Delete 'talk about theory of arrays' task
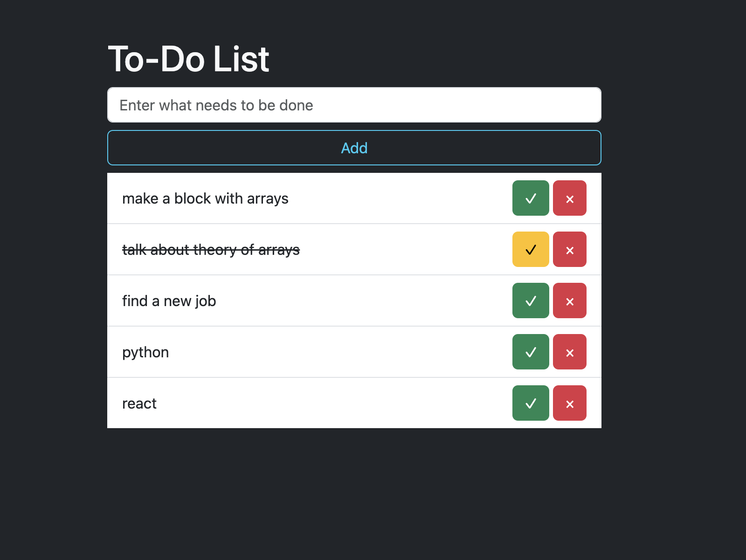This screenshot has height=560, width=746. pos(569,249)
